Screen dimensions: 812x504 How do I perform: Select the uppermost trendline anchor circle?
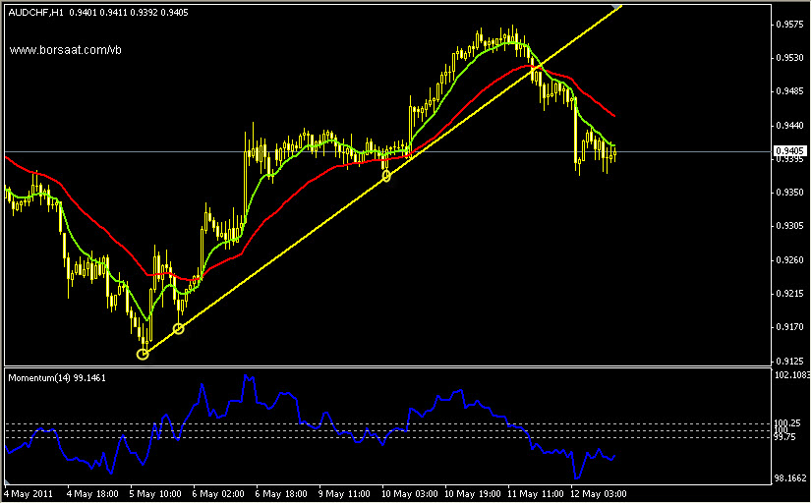386,176
